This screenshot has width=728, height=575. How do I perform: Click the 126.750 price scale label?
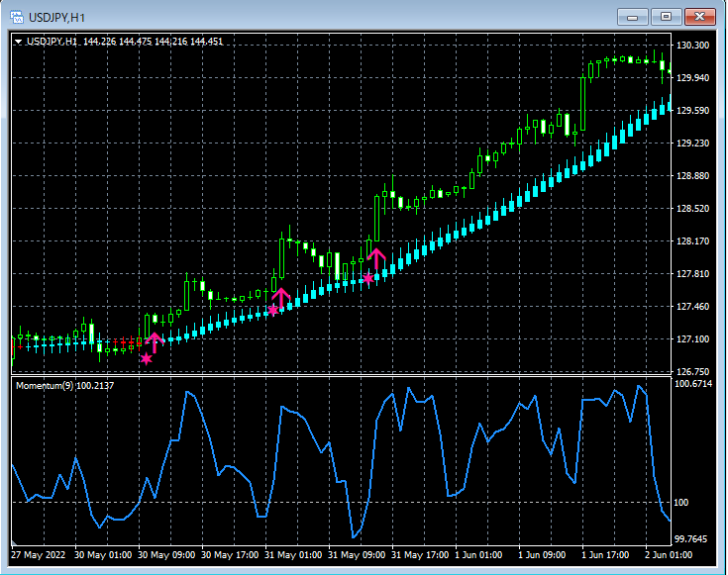click(692, 372)
